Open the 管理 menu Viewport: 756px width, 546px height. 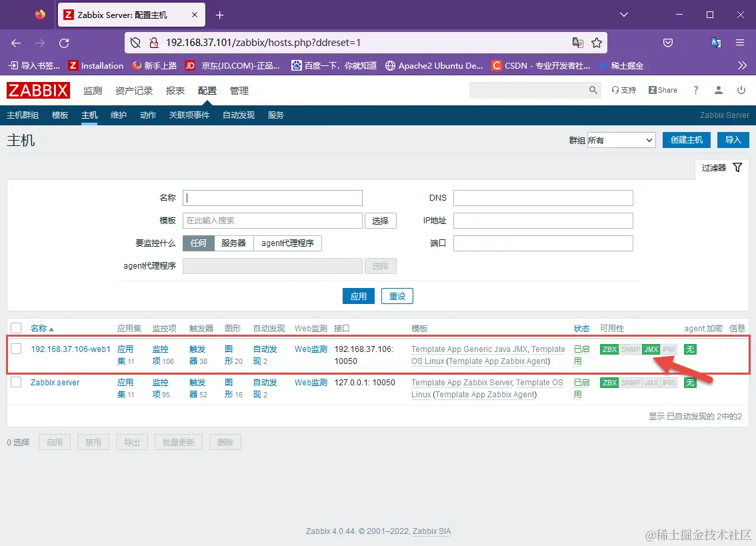[x=239, y=90]
